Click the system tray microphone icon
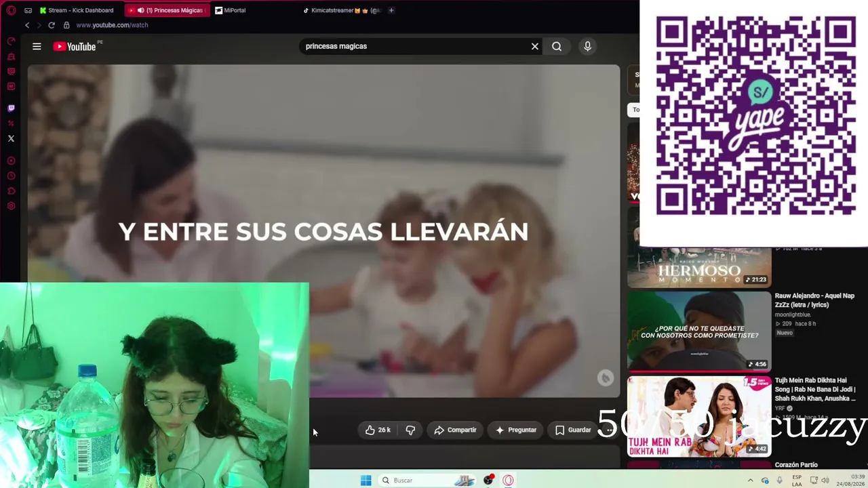Viewport: 868px width, 488px height. [780, 481]
